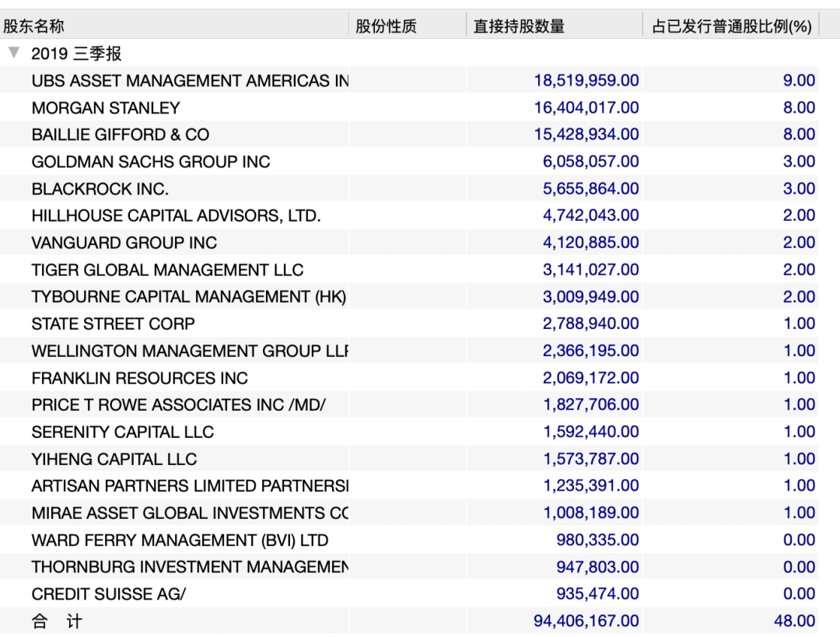This screenshot has width=840, height=637.
Task: Select the 合 计 total row label
Action: (57, 621)
